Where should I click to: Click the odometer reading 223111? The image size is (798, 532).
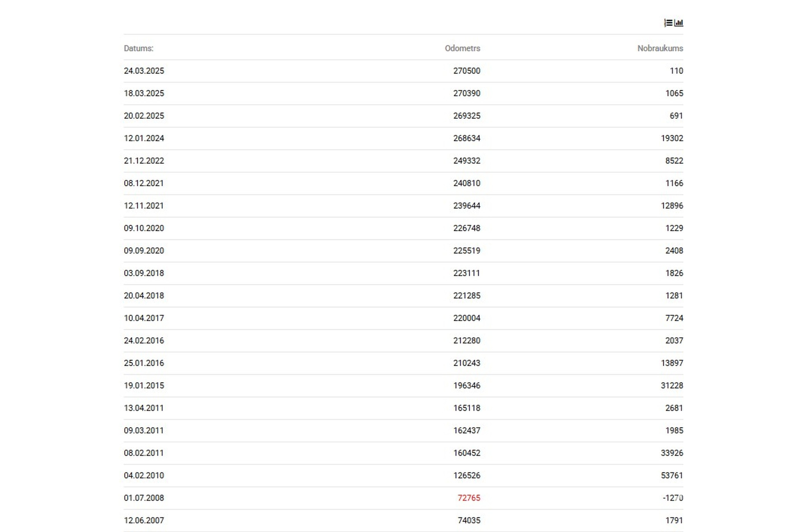(467, 273)
